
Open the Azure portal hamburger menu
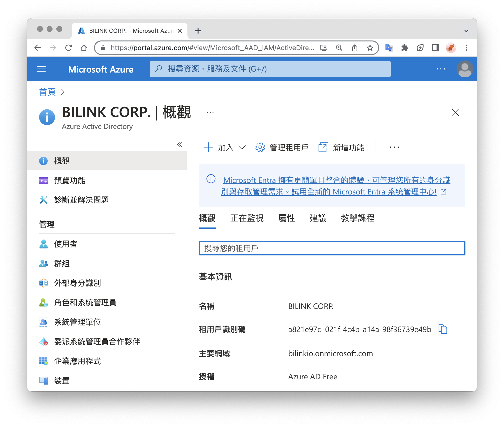[x=41, y=69]
